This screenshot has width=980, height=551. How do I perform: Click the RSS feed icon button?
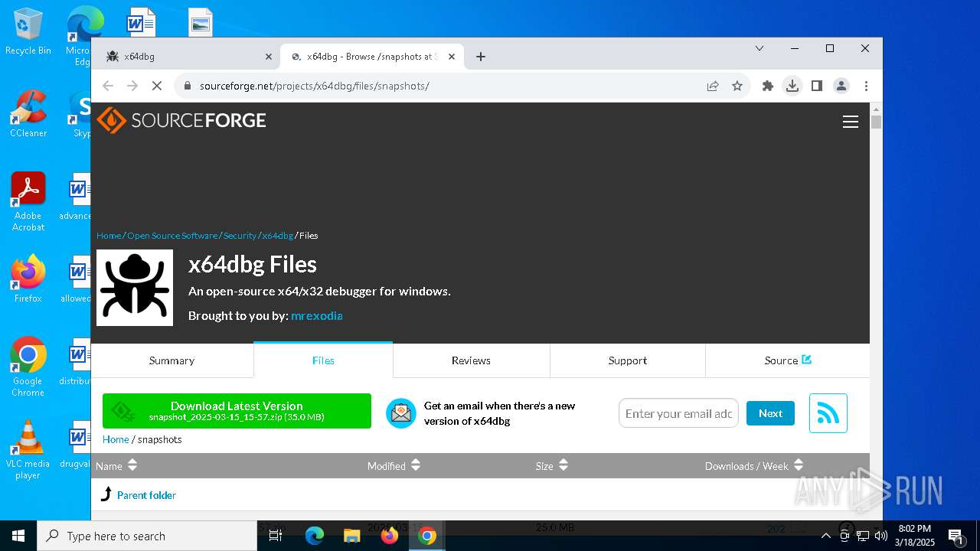[x=828, y=413]
